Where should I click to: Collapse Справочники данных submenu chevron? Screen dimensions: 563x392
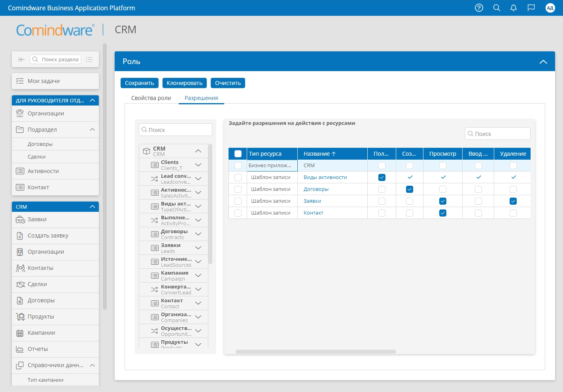[x=93, y=365]
